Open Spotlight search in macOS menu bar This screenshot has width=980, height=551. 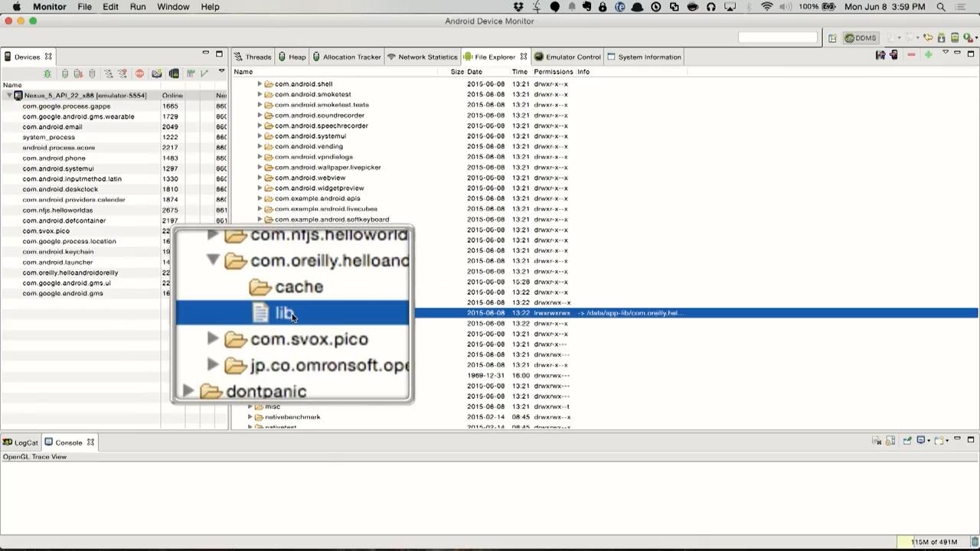pyautogui.click(x=941, y=7)
